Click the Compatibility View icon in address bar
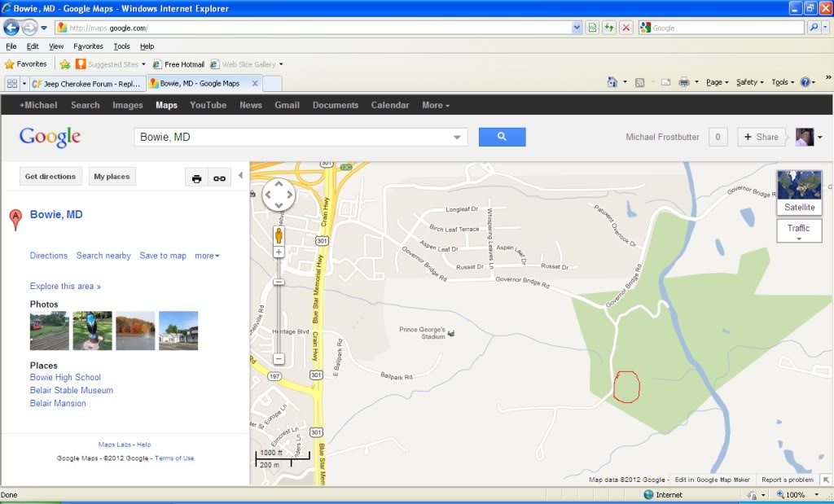This screenshot has height=504, width=834. pos(592,28)
